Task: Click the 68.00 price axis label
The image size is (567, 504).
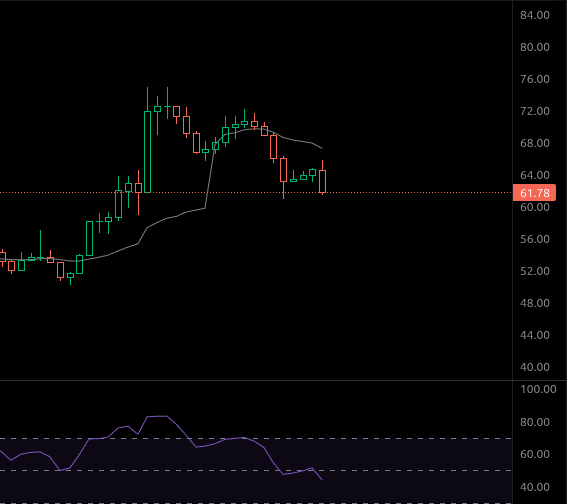Action: point(535,143)
